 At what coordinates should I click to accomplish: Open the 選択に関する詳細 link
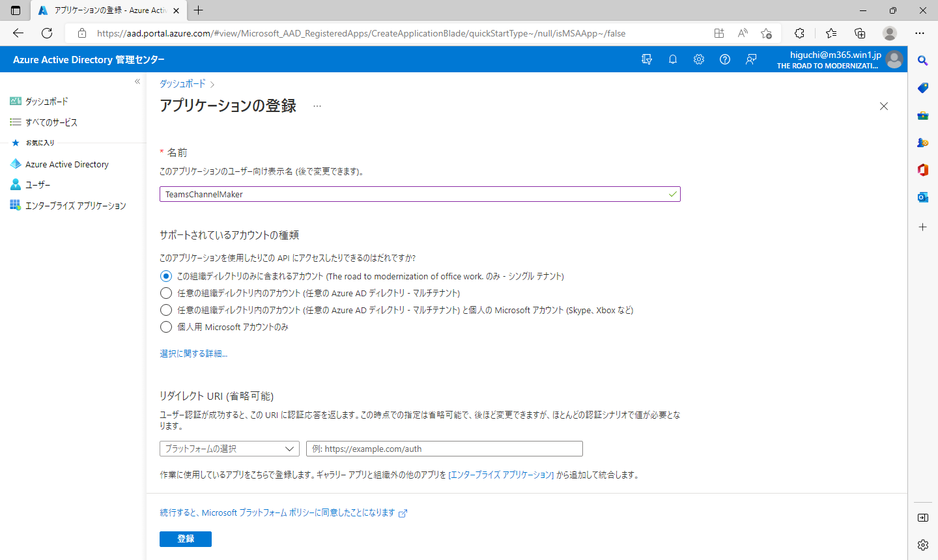point(193,354)
